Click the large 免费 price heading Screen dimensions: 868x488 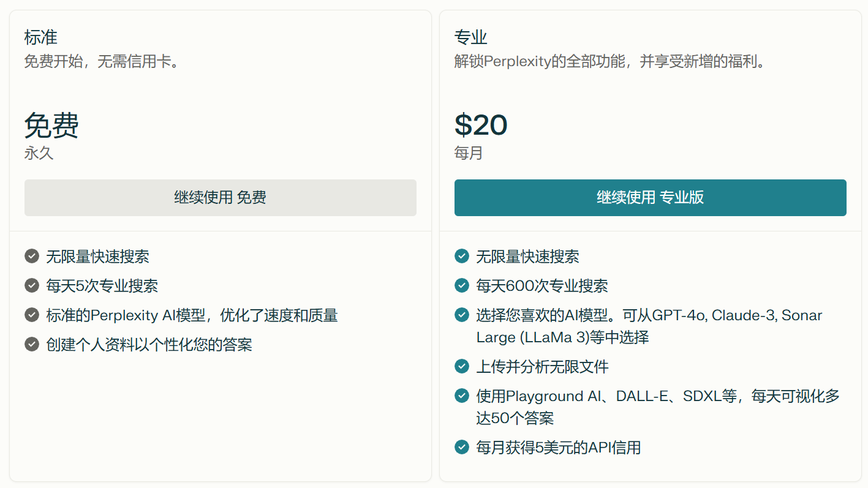[51, 126]
